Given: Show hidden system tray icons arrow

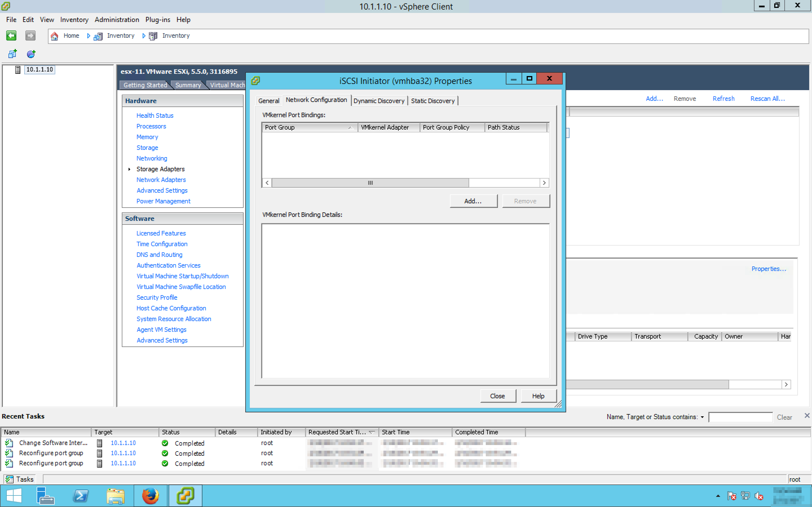Looking at the screenshot, I should pos(718,496).
